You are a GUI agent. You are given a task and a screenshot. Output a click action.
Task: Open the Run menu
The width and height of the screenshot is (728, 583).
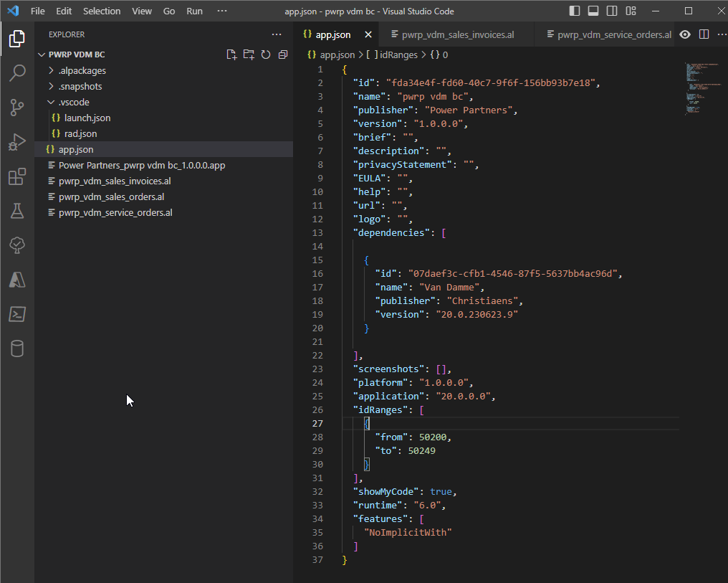(194, 11)
